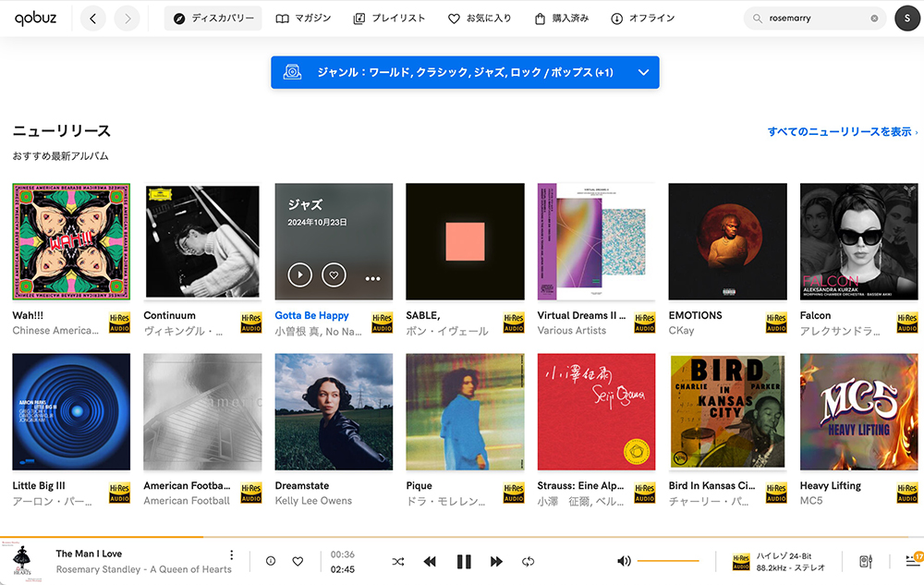Pause the current track

464,562
